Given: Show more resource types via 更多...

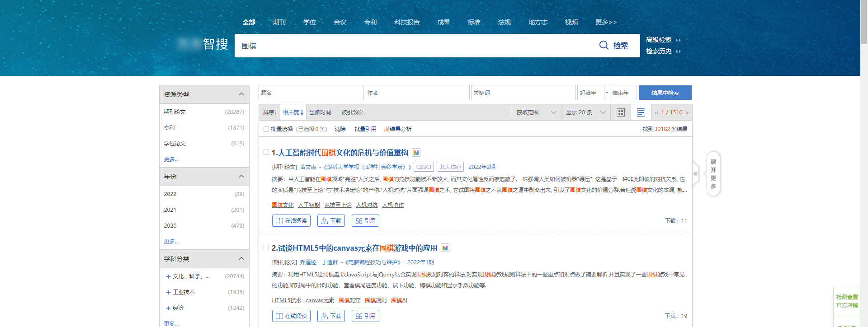Looking at the screenshot, I should [x=171, y=159].
